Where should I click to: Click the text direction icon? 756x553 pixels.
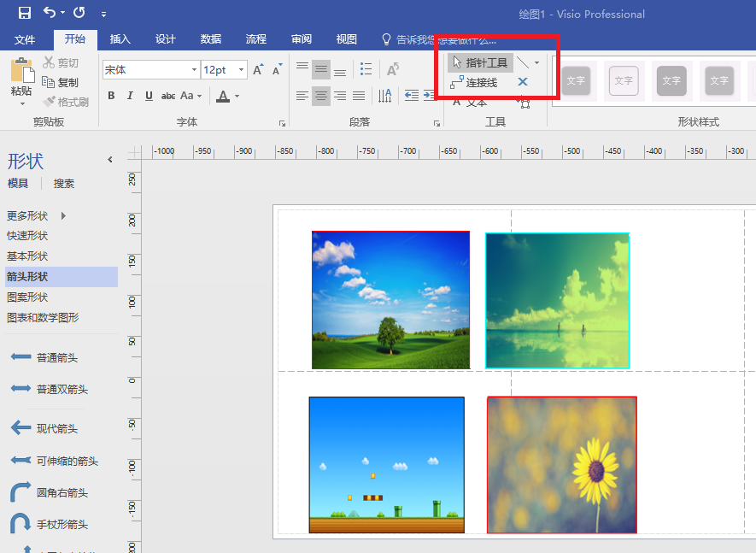(384, 96)
